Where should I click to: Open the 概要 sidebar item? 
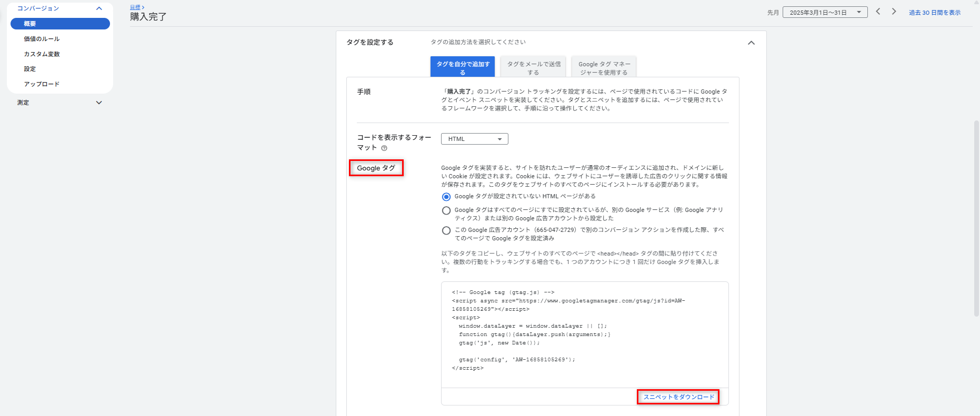pos(60,24)
